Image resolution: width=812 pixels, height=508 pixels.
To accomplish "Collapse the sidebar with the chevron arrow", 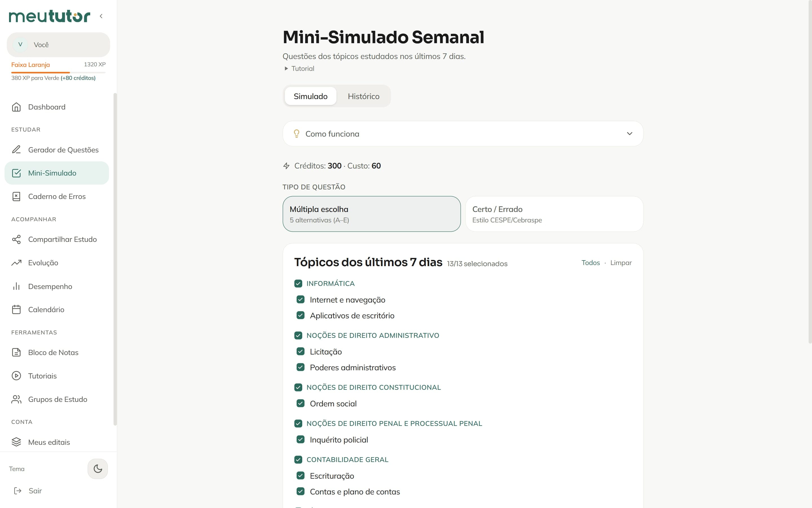I will pyautogui.click(x=101, y=16).
